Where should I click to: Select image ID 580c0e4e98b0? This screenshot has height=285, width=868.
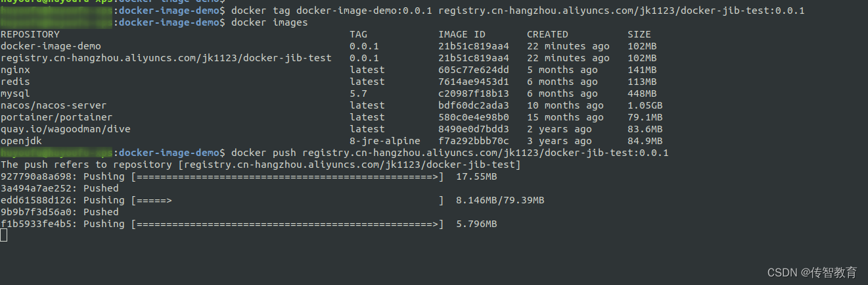474,117
